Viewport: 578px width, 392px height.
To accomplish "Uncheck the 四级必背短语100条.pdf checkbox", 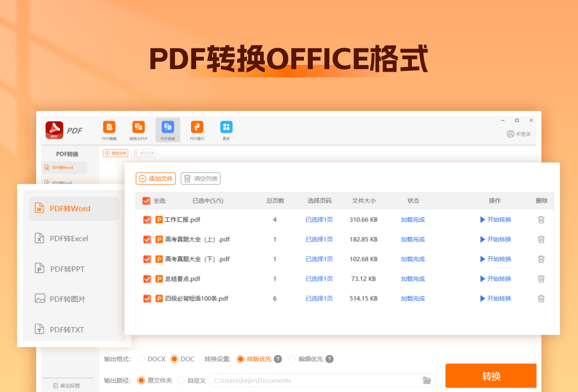I will click(x=147, y=299).
